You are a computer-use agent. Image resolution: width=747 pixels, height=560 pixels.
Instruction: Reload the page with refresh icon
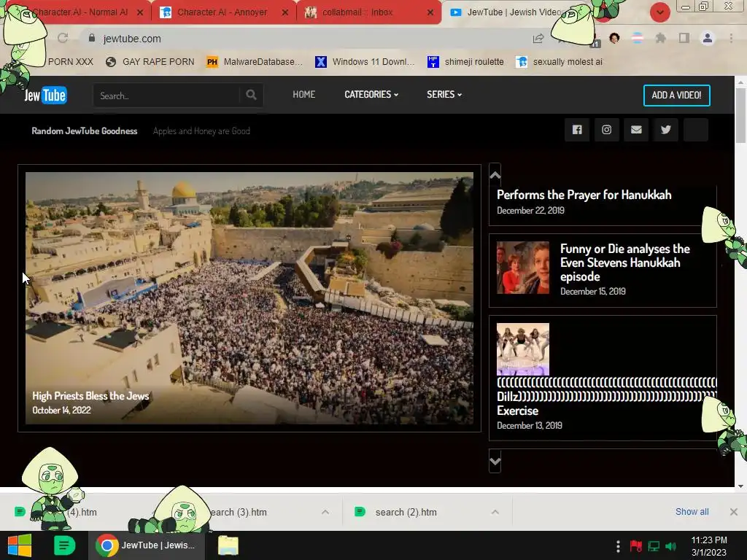click(x=63, y=38)
